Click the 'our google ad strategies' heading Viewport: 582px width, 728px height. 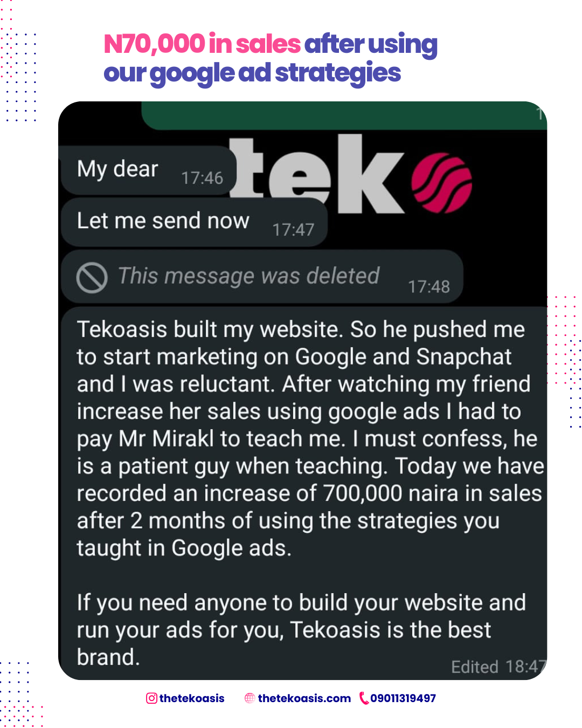[252, 73]
